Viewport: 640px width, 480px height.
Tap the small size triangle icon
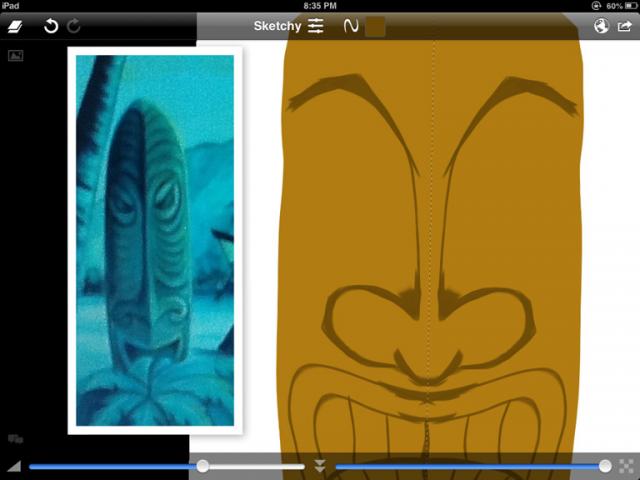click(14, 466)
